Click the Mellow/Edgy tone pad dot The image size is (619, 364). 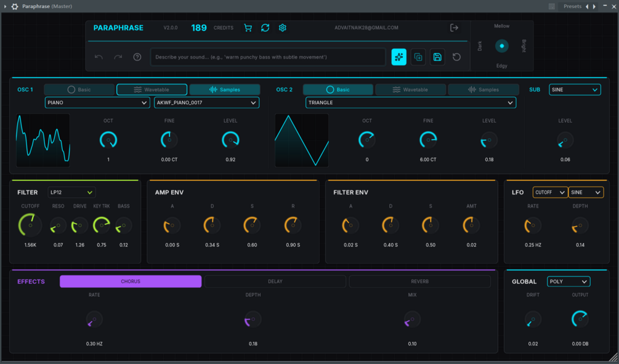pos(502,46)
